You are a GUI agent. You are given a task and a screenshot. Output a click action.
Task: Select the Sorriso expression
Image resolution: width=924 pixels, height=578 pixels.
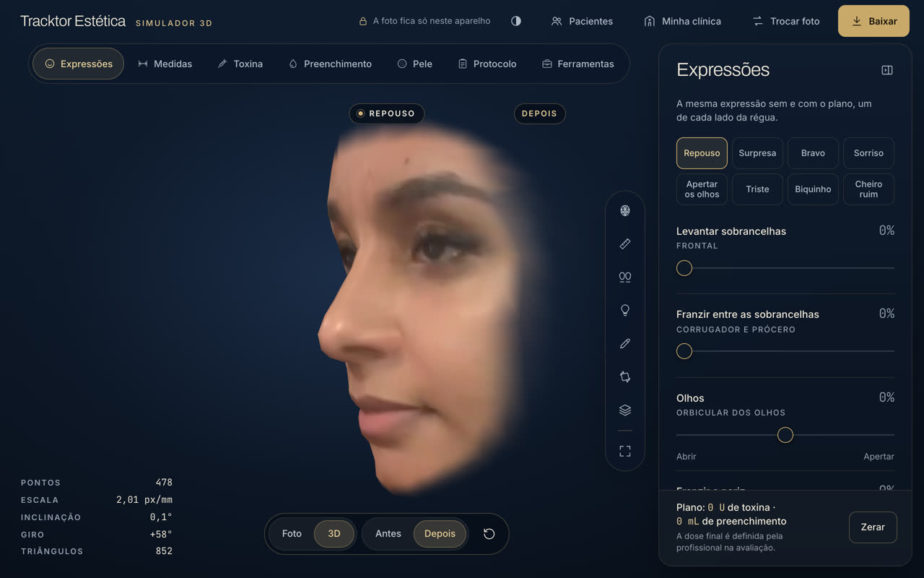868,153
